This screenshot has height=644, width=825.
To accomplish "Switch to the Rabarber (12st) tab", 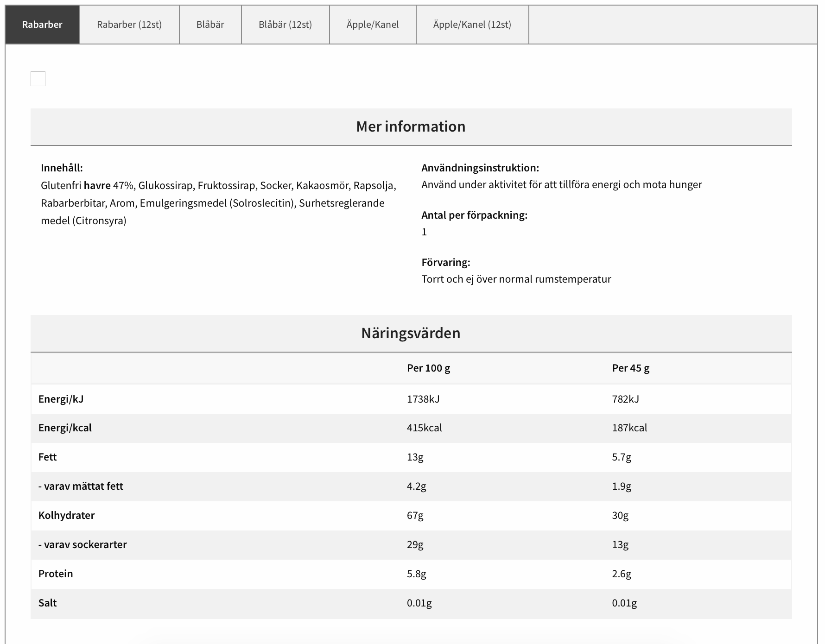I will point(129,25).
